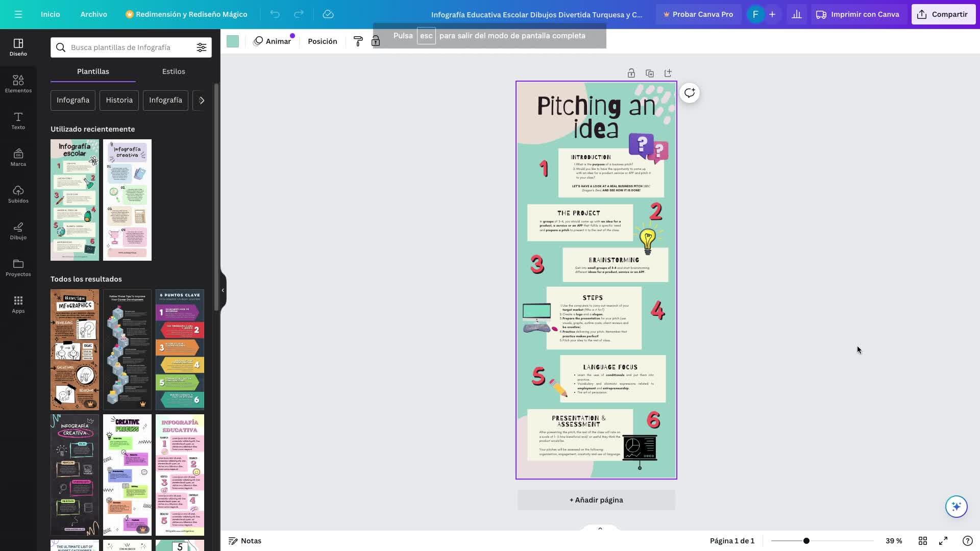This screenshot has height=551, width=980.
Task: Open the Dibujo drawing tool
Action: click(18, 231)
